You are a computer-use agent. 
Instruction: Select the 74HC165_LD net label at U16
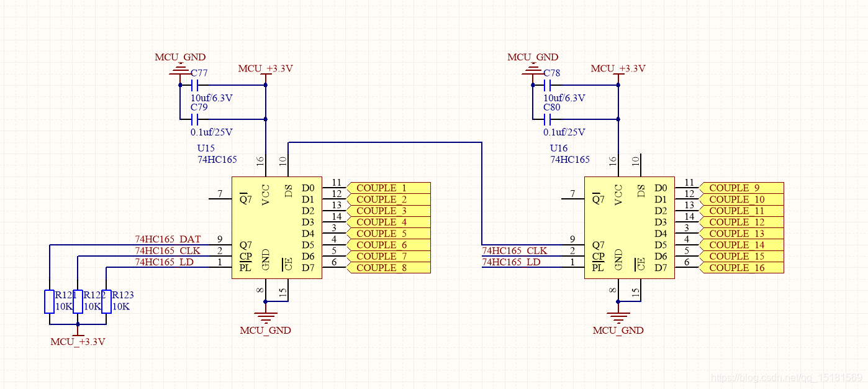coord(511,262)
